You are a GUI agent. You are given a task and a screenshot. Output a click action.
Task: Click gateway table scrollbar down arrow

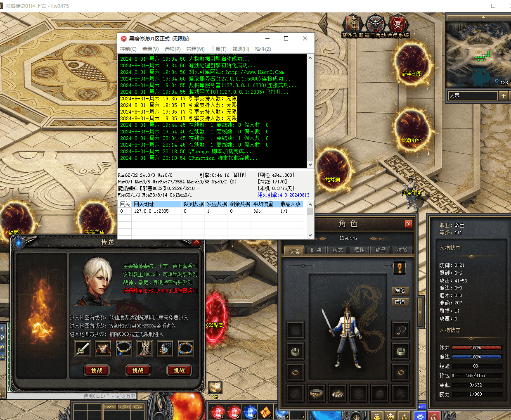[310, 235]
